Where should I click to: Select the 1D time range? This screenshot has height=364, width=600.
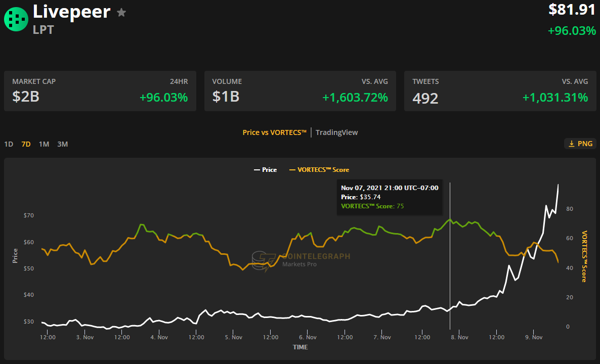9,144
